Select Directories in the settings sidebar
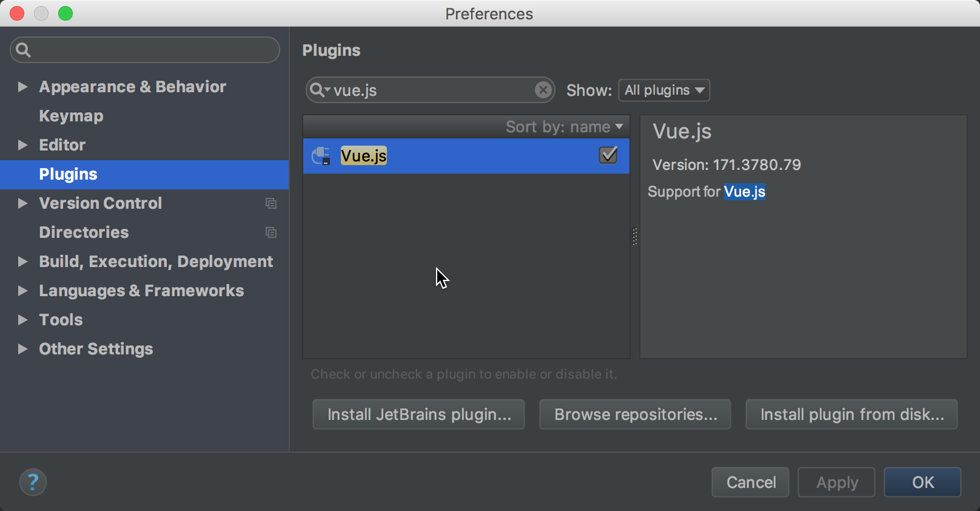The width and height of the screenshot is (980, 511). (84, 232)
